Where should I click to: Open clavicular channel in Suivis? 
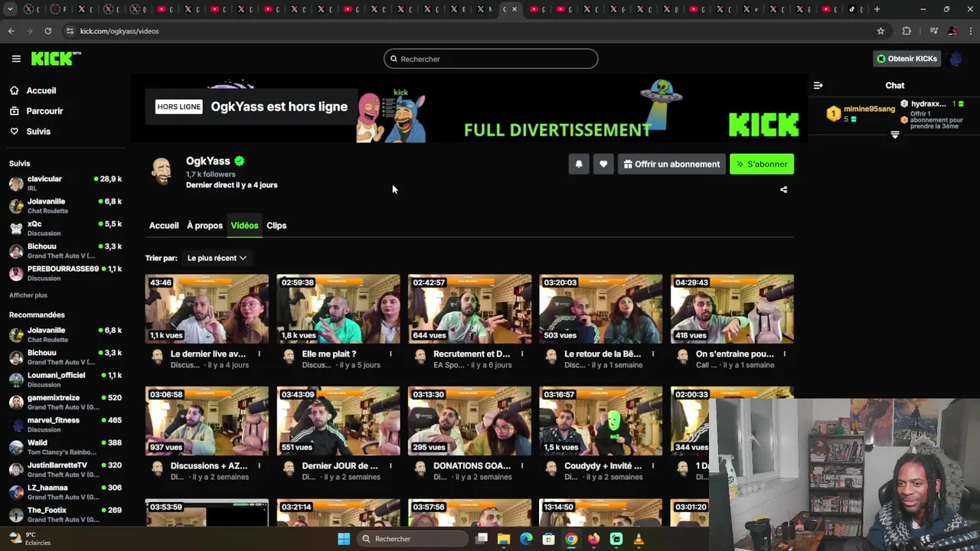pos(65,183)
